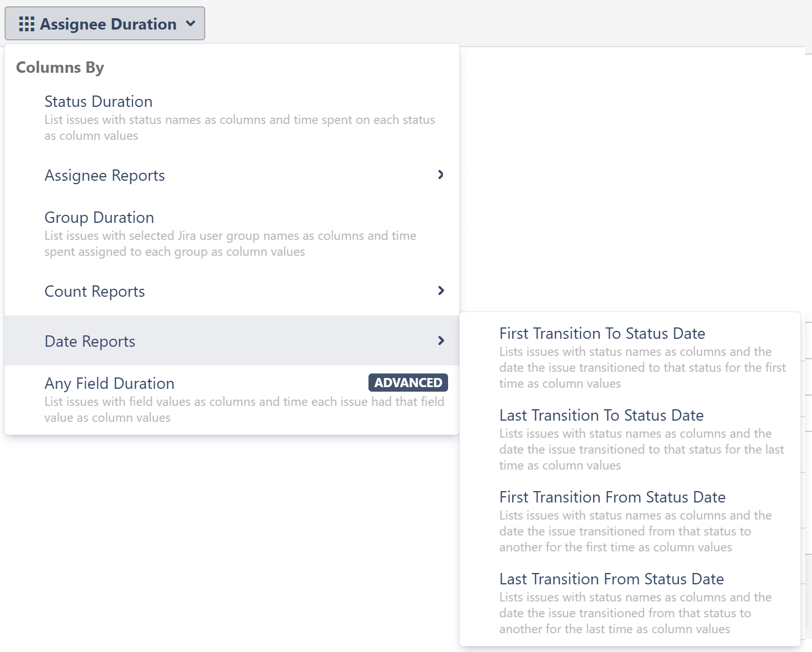The width and height of the screenshot is (812, 652).
Task: Click the grid icon beside Assignee Duration
Action: (27, 24)
